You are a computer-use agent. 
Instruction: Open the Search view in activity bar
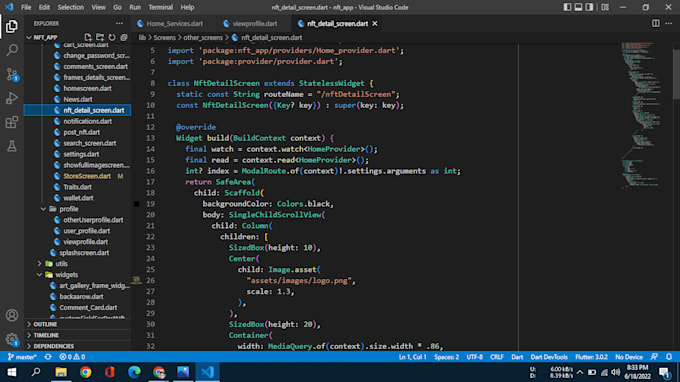pyautogui.click(x=12, y=50)
